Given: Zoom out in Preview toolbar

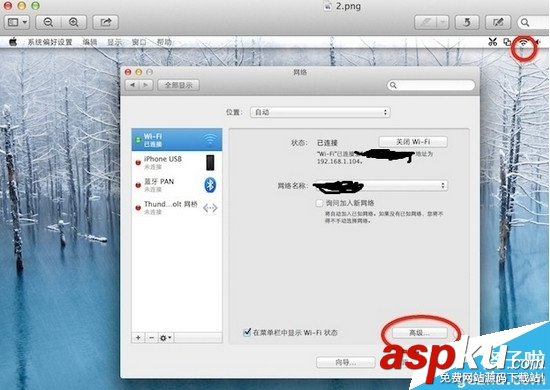Looking at the screenshot, I should (x=48, y=22).
